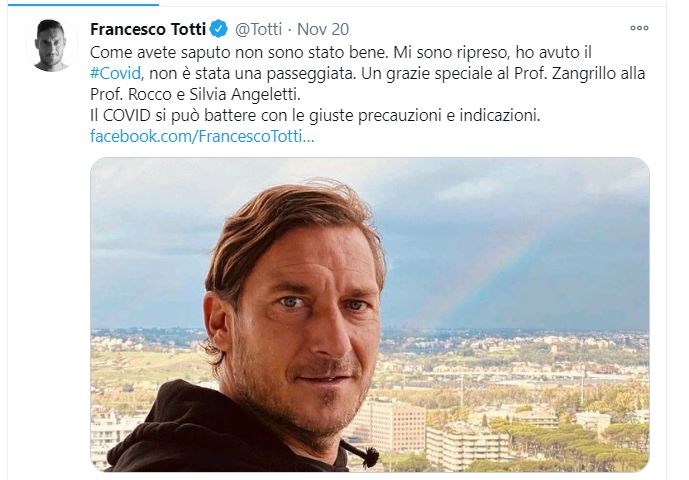
Task: Open the #Covid hashtag
Action: pyautogui.click(x=116, y=73)
